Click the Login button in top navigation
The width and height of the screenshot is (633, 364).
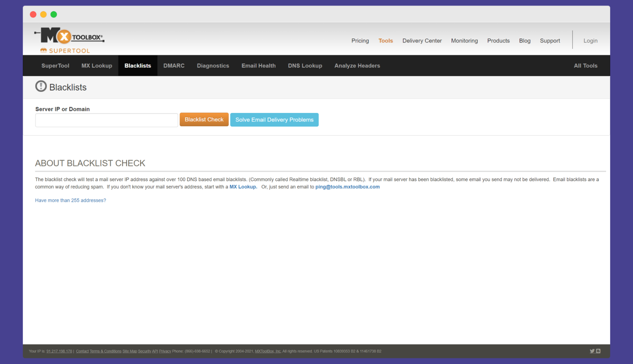[x=590, y=40]
